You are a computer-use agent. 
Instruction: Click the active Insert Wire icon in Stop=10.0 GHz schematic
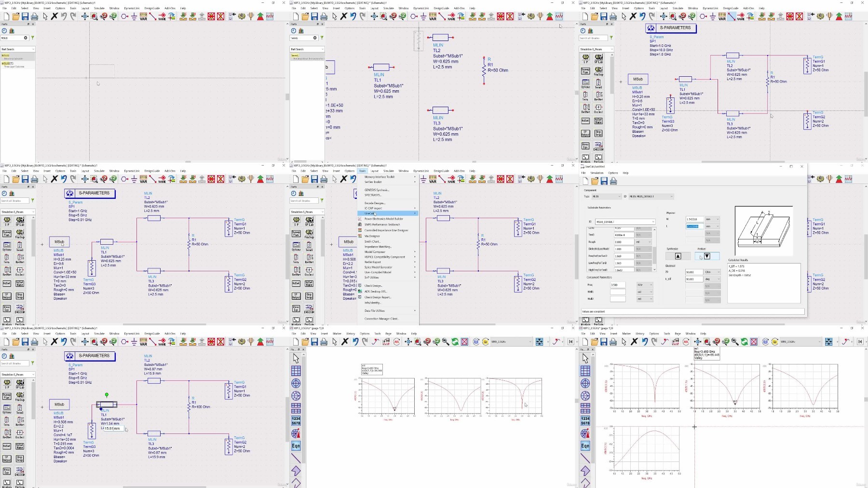pos(731,16)
